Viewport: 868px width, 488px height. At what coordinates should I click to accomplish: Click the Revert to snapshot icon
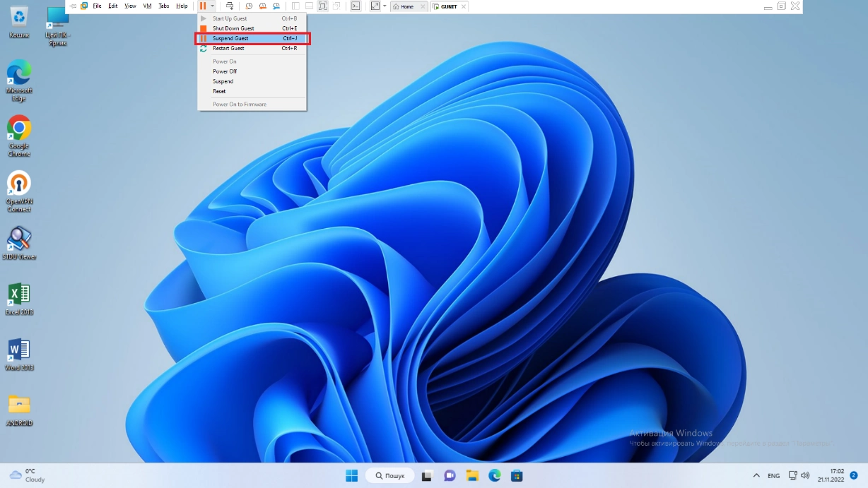(262, 6)
